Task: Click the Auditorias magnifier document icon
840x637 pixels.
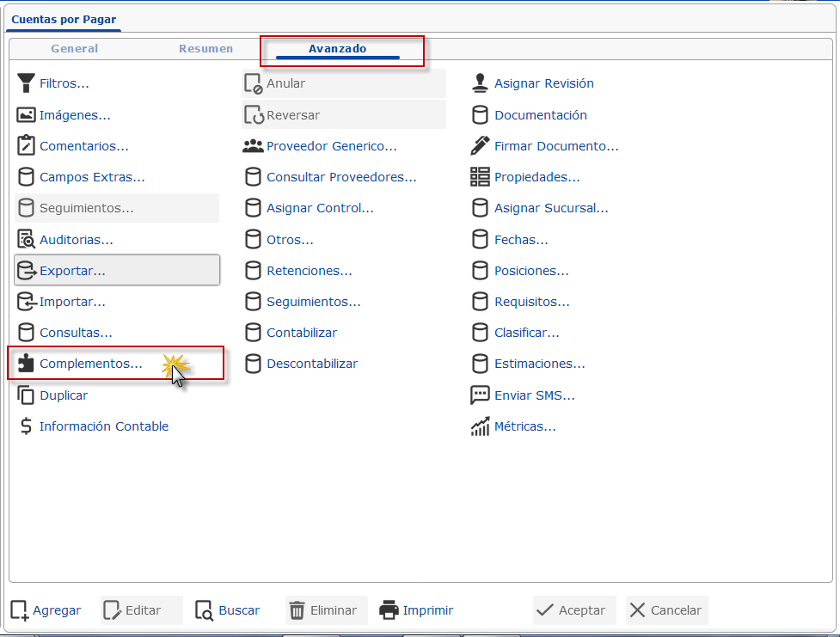Action: (26, 240)
